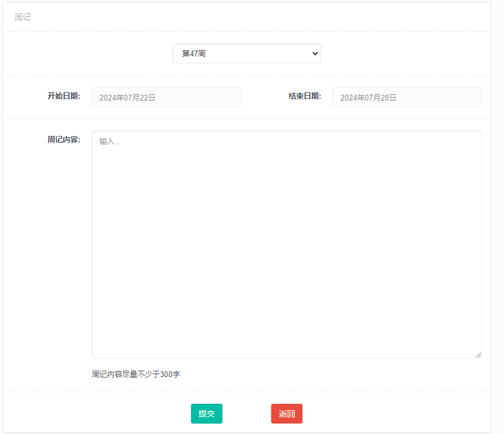This screenshot has height=434, width=504.
Task: Click the 输入... placeholder text
Action: click(x=110, y=141)
